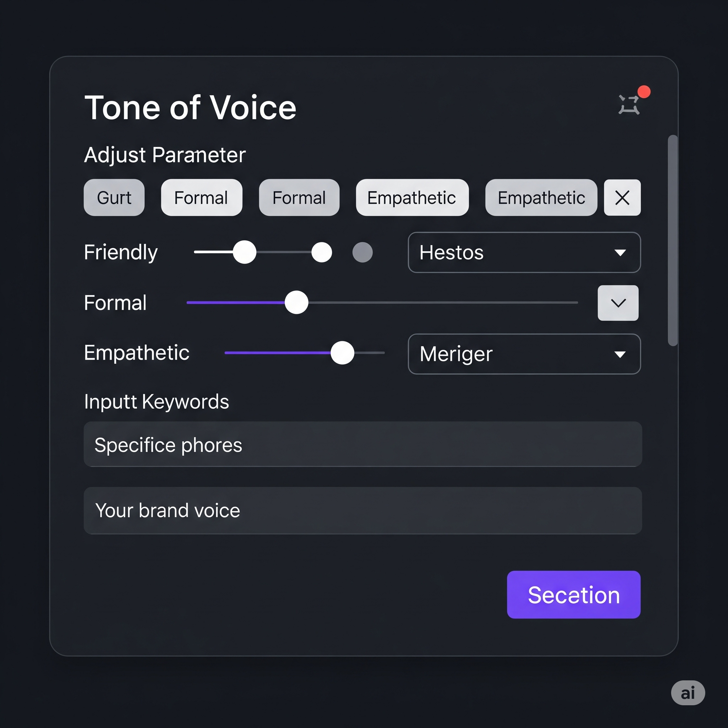Expand the chevron button in the Formal row
This screenshot has width=728, height=728.
618,303
